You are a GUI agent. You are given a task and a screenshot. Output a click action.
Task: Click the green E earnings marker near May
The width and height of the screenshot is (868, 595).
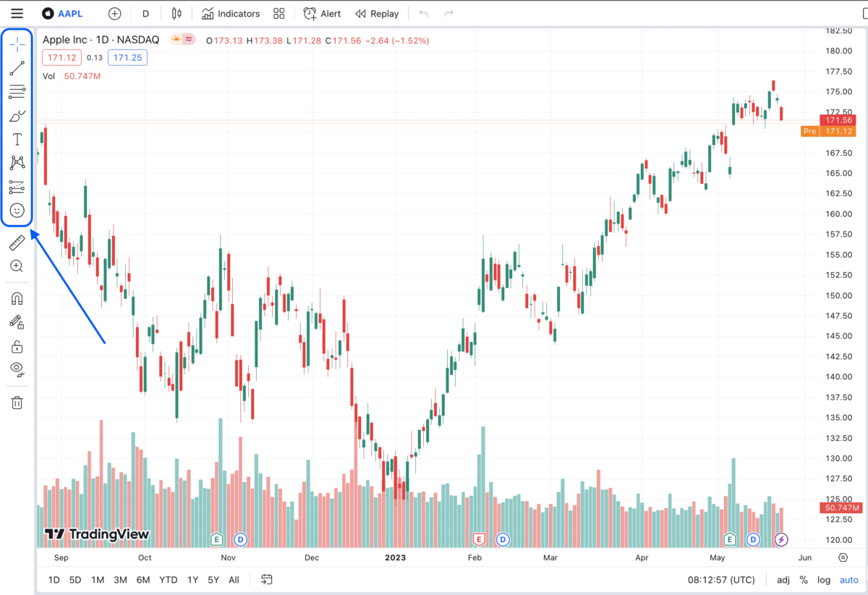pyautogui.click(x=730, y=539)
